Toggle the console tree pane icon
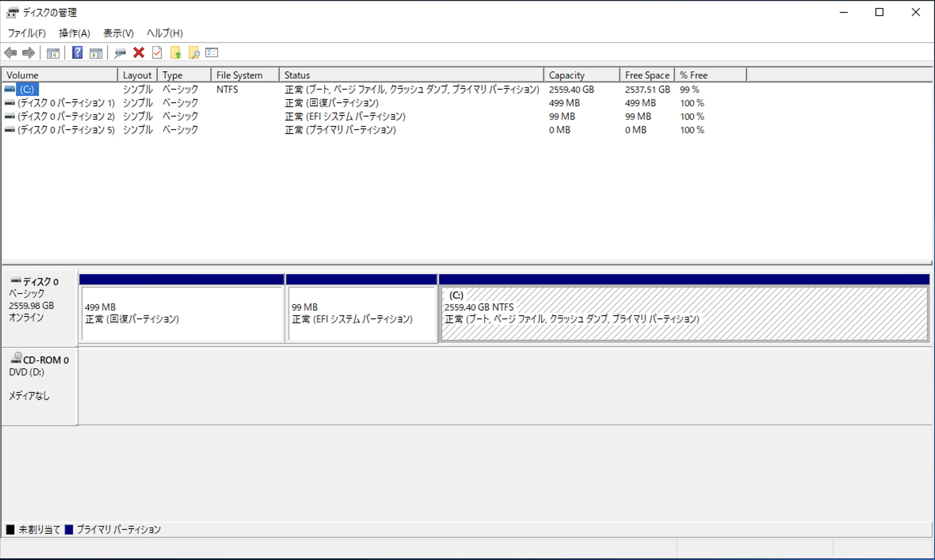 (53, 53)
